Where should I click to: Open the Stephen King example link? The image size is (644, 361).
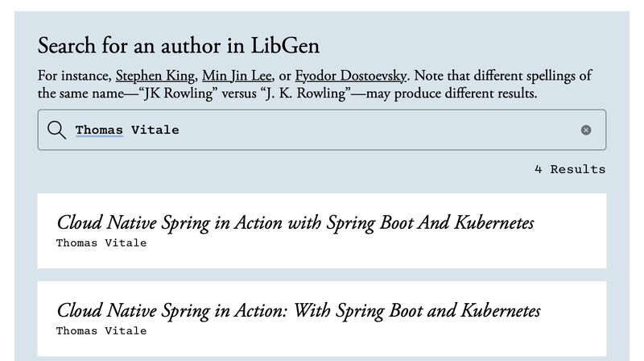point(155,77)
